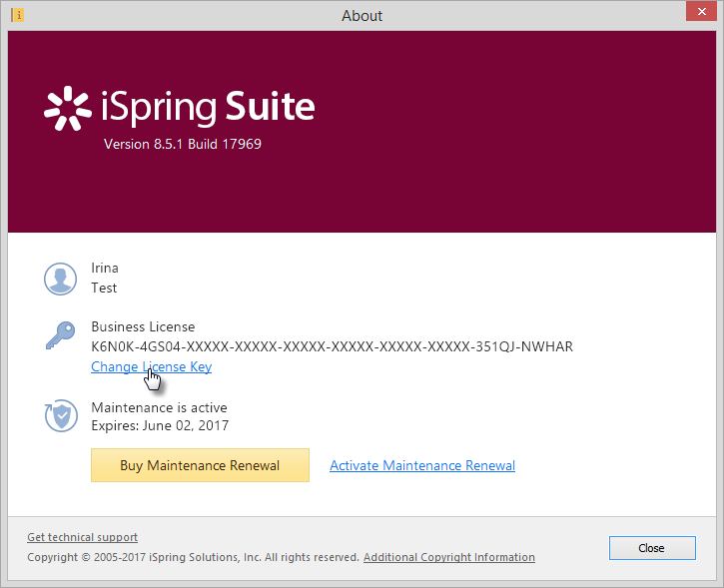The height and width of the screenshot is (588, 724).
Task: Click the Close button
Action: coord(652,548)
